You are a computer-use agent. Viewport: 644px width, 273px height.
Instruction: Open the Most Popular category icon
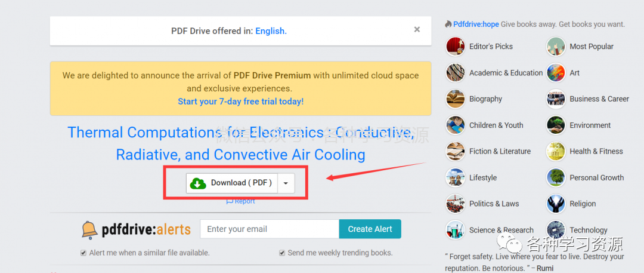click(x=556, y=47)
